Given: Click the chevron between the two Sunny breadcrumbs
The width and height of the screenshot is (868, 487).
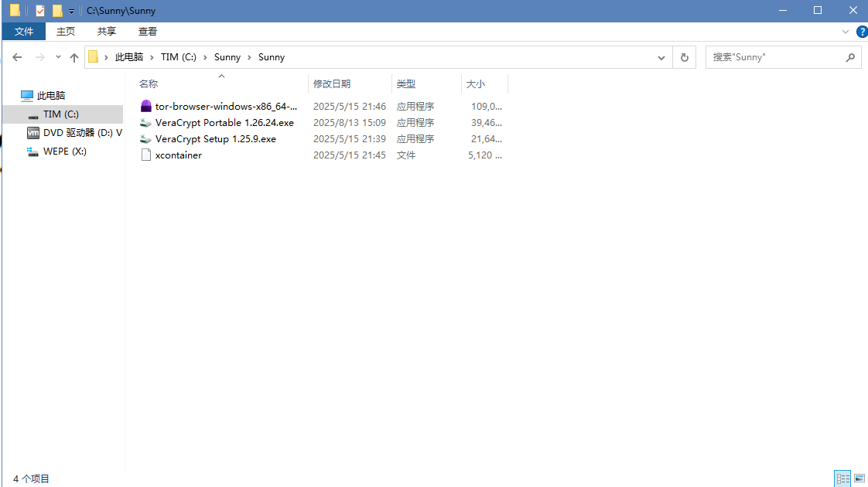Looking at the screenshot, I should (249, 57).
